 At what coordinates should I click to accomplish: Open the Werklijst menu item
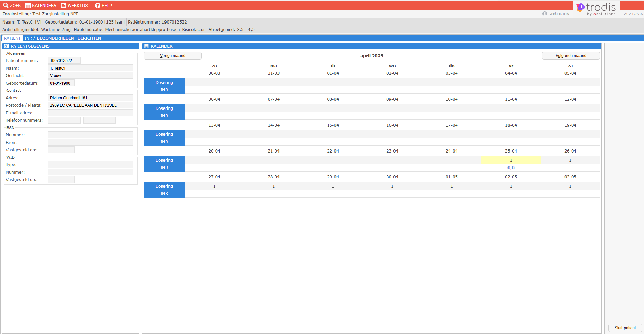click(75, 5)
